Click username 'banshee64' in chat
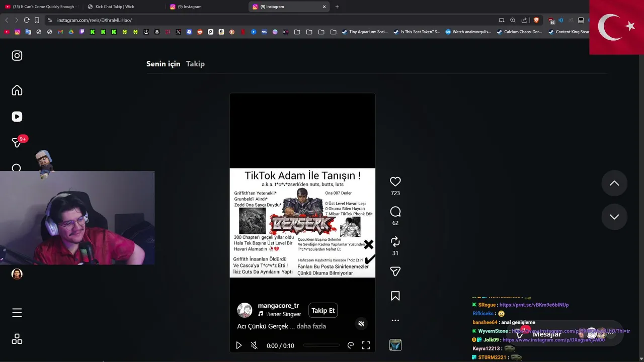The image size is (644, 362). tap(485, 322)
